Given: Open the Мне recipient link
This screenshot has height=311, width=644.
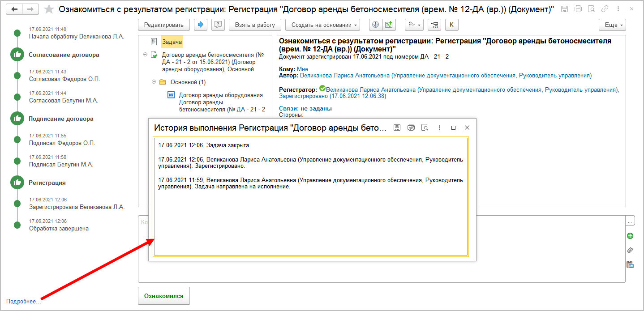Looking at the screenshot, I should point(302,69).
